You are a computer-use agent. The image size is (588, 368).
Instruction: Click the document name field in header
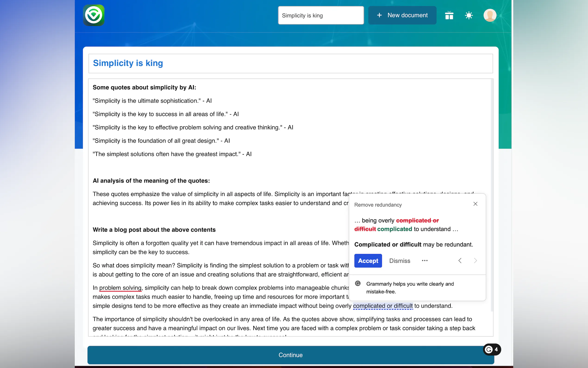(x=321, y=15)
